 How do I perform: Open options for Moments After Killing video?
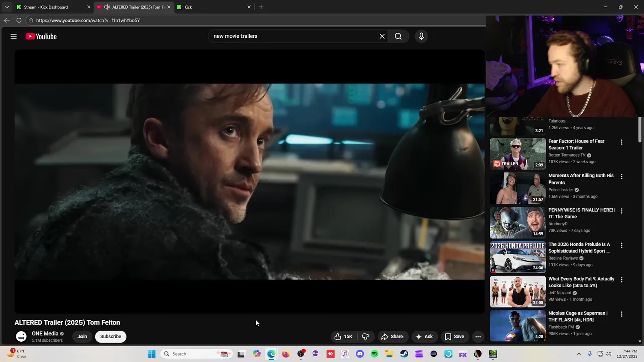[x=622, y=176]
